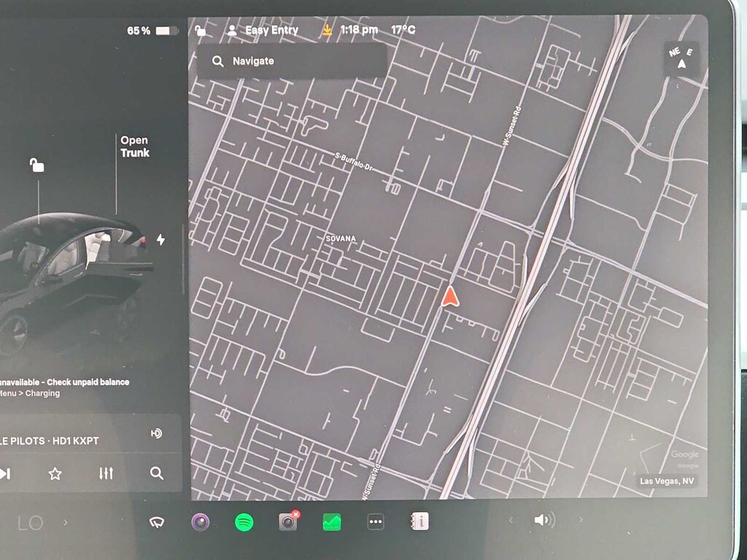Image resolution: width=747 pixels, height=560 pixels.
Task: Open the green energy chart app
Action: (332, 521)
